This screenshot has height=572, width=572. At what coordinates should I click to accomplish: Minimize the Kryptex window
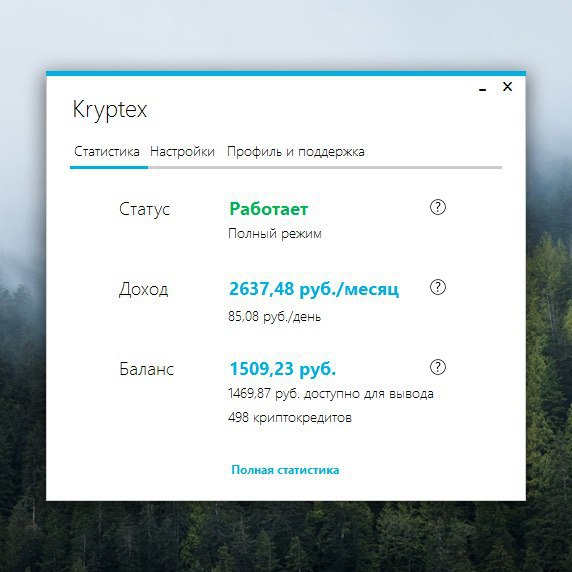click(x=483, y=89)
